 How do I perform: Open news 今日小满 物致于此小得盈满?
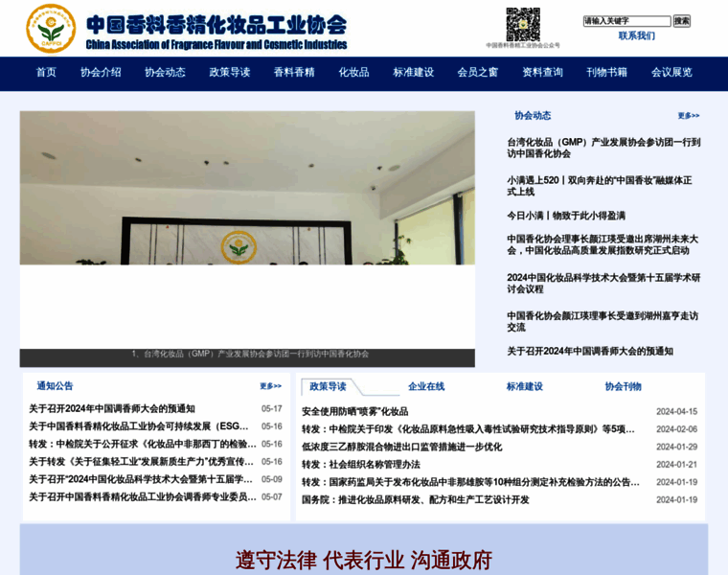click(566, 216)
